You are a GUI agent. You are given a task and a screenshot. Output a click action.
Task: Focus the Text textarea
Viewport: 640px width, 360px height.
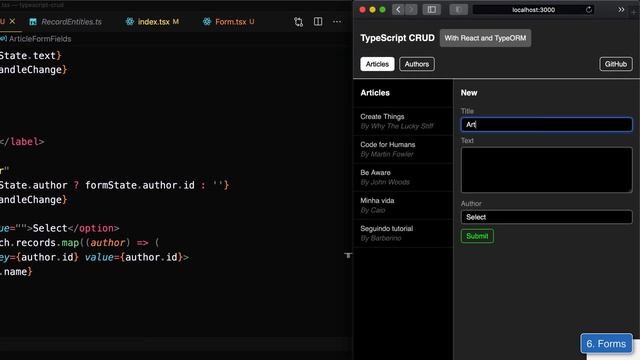(x=547, y=170)
